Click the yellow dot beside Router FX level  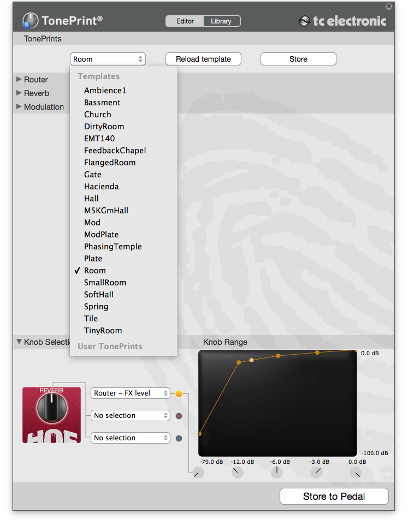(179, 393)
